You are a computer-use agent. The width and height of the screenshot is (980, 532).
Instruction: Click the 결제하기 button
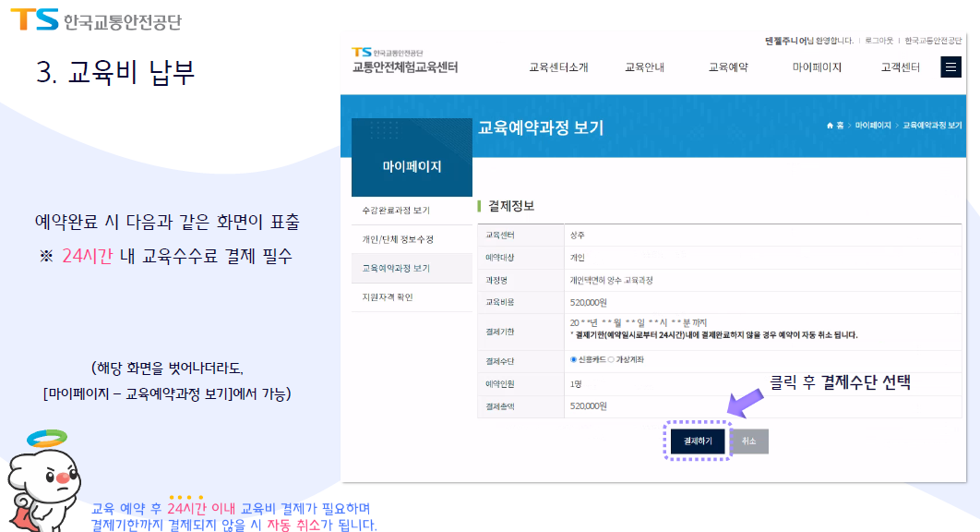(x=698, y=441)
